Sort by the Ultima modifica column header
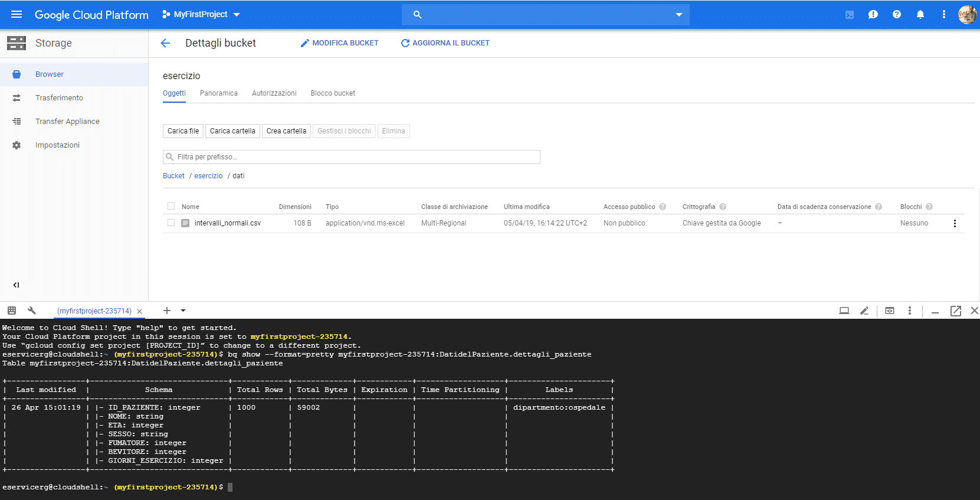Screen dimensions: 980x500 (526, 207)
